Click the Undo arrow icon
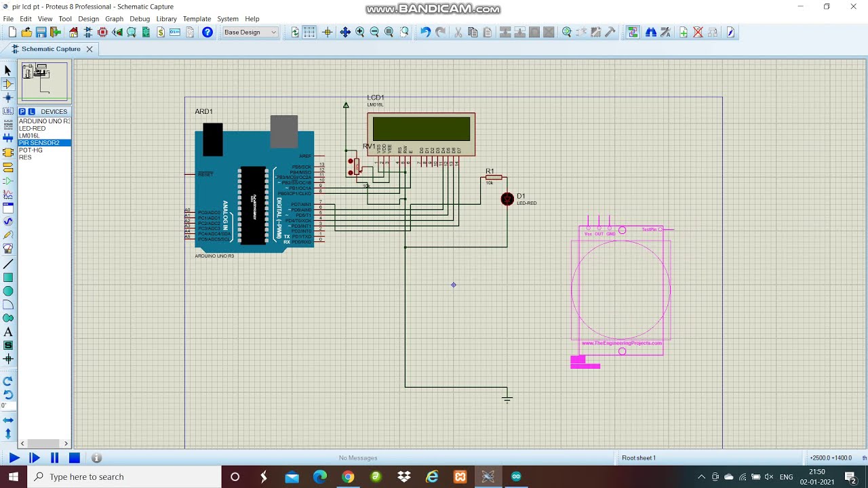868x488 pixels. tap(425, 33)
